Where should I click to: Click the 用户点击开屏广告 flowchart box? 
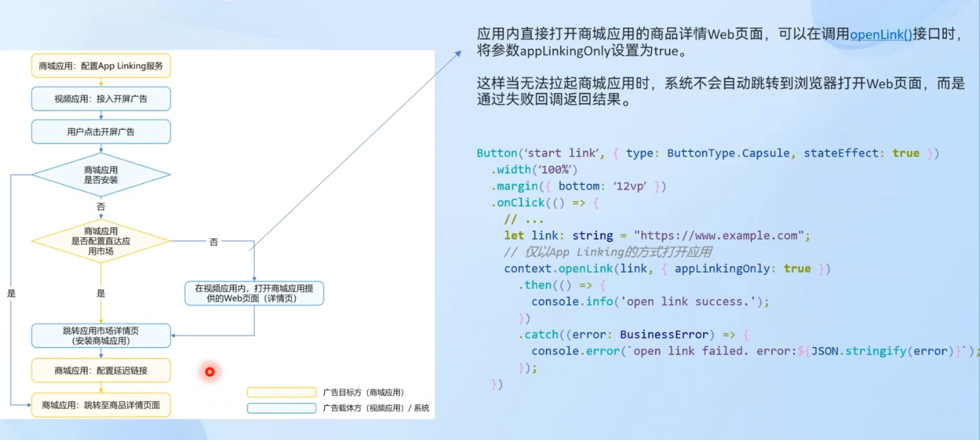click(101, 132)
